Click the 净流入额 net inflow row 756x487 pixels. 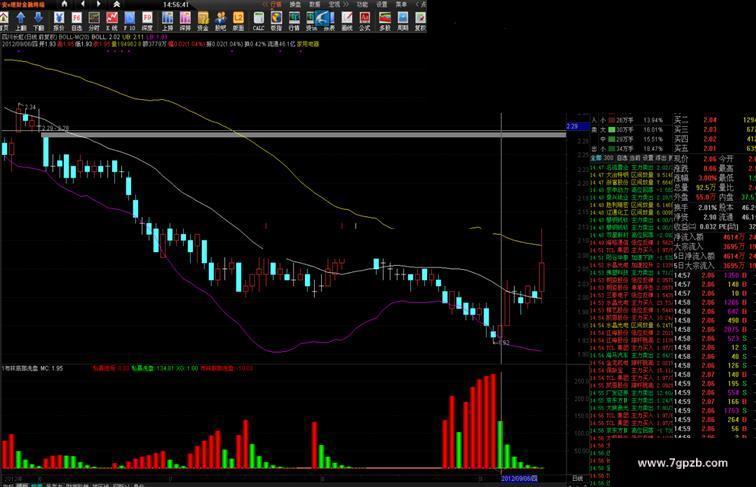tap(715, 237)
